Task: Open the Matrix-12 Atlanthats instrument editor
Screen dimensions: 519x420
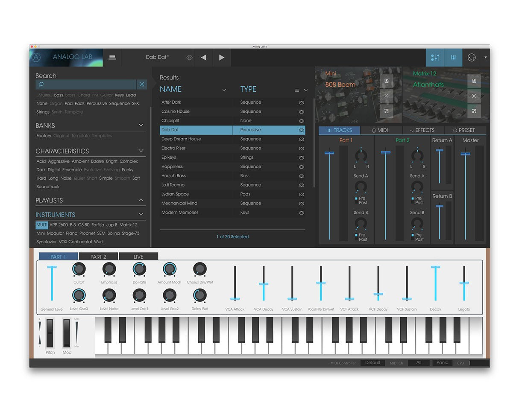Action: pos(474,111)
